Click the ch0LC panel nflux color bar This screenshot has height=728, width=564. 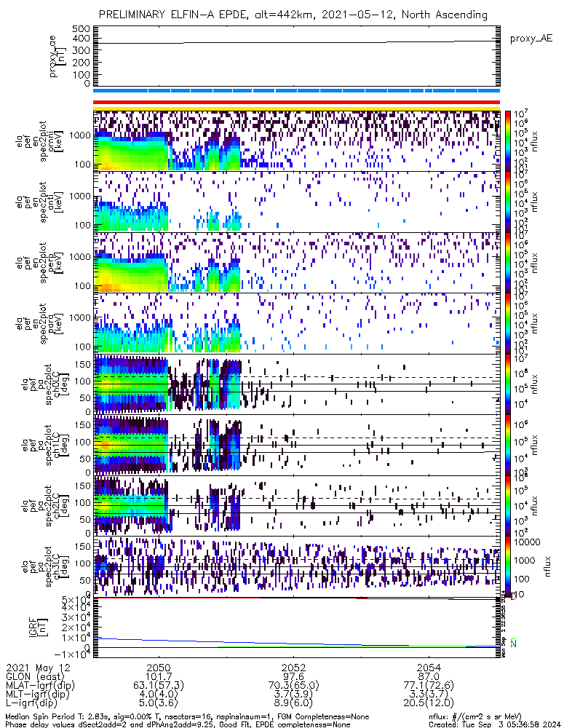[508, 384]
